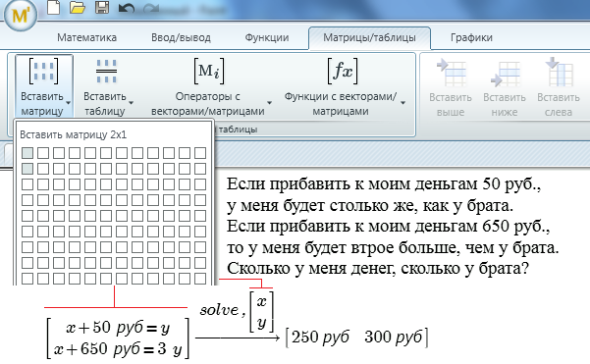Expand the Вставить таблицу dropdown arrow
This screenshot has width=590, height=364.
(131, 103)
